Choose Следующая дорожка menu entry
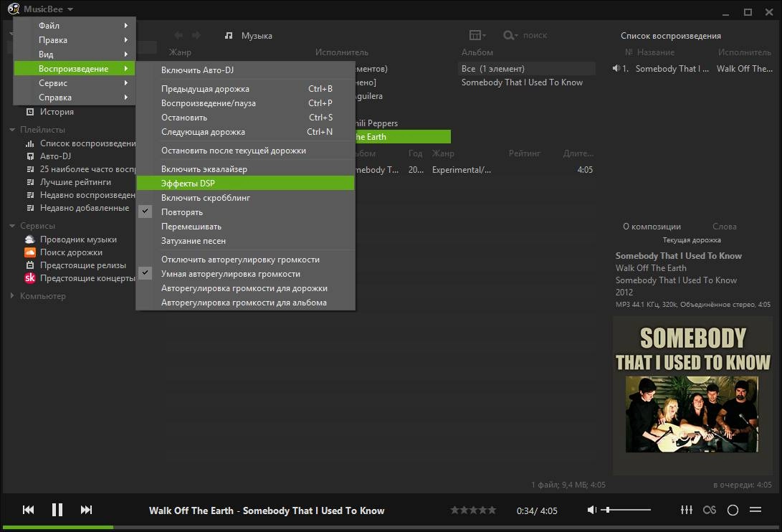The image size is (782, 532). 245,132
